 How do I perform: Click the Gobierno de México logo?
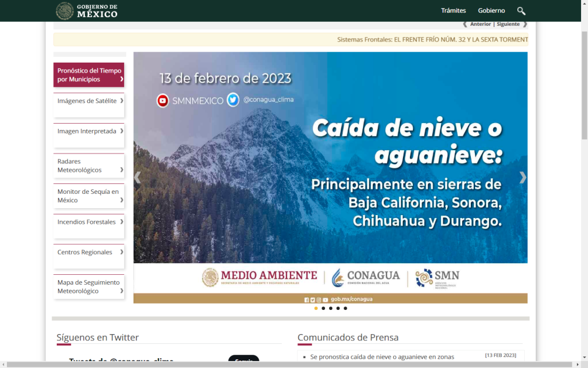tap(87, 11)
